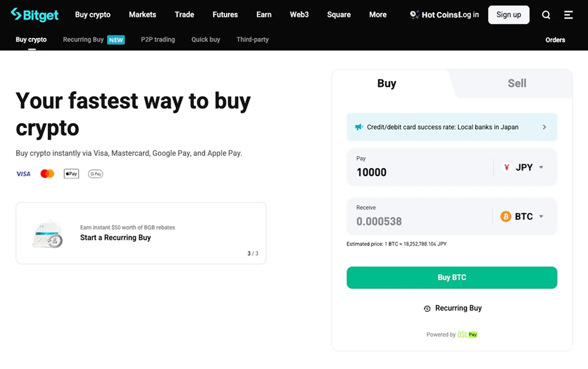The height and width of the screenshot is (369, 588).
Task: Open the Markets menu
Action: tap(143, 15)
